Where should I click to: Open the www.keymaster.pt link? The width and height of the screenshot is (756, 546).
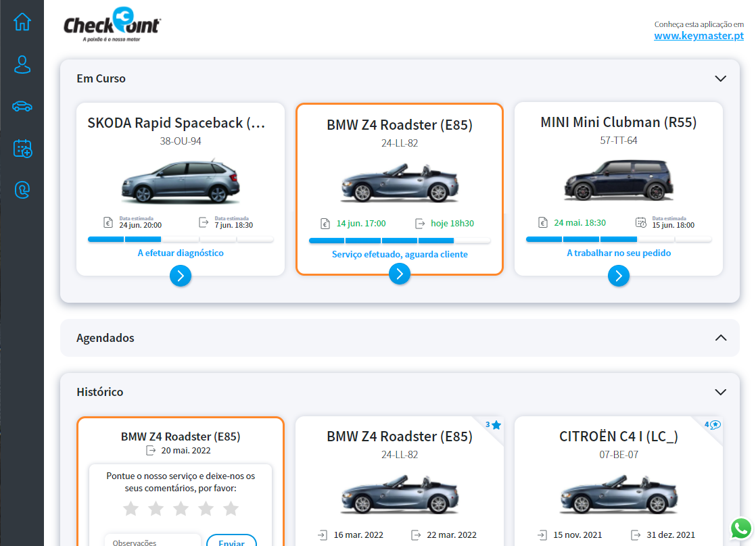(699, 36)
